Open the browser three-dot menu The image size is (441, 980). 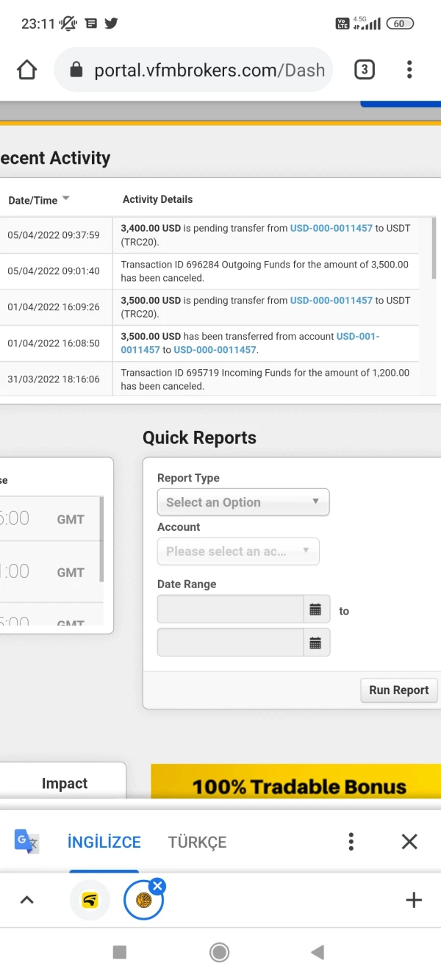409,70
